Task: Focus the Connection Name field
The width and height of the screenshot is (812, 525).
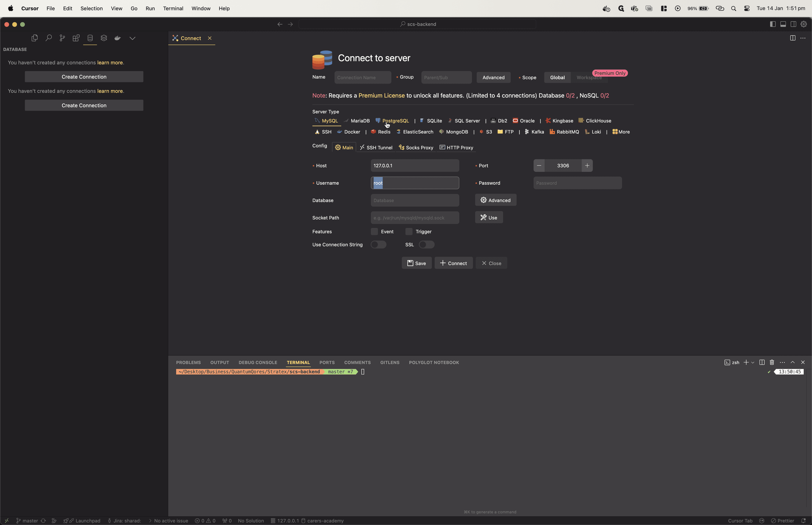Action: click(363, 78)
